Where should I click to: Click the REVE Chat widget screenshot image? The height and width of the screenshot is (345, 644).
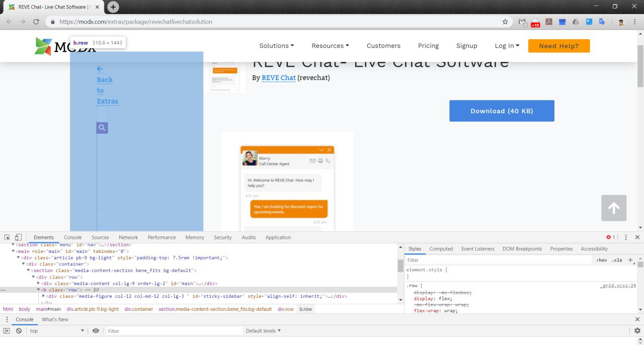pos(287,182)
